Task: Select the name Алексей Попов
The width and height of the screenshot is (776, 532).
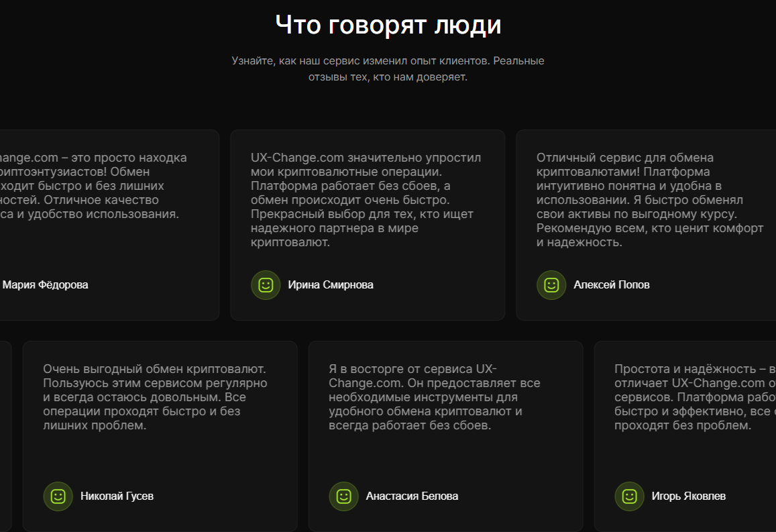Action: [612, 285]
